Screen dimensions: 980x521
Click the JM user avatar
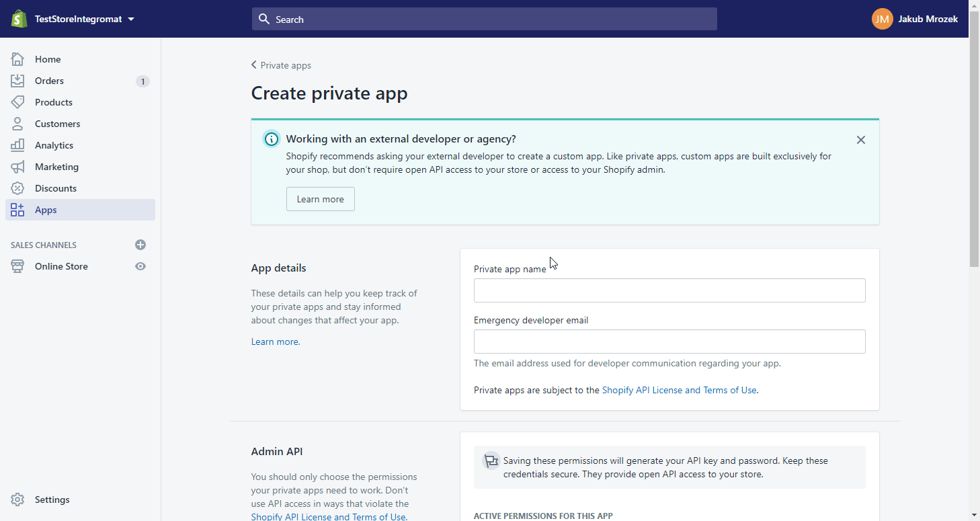(882, 19)
